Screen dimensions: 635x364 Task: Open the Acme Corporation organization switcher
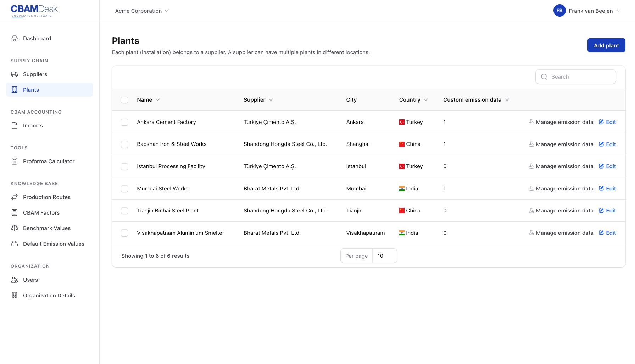(141, 11)
